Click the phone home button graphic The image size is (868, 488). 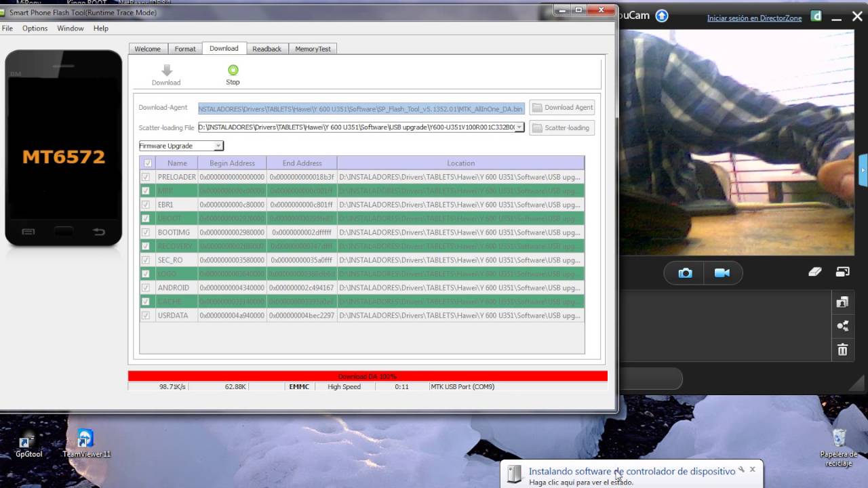pyautogui.click(x=64, y=232)
